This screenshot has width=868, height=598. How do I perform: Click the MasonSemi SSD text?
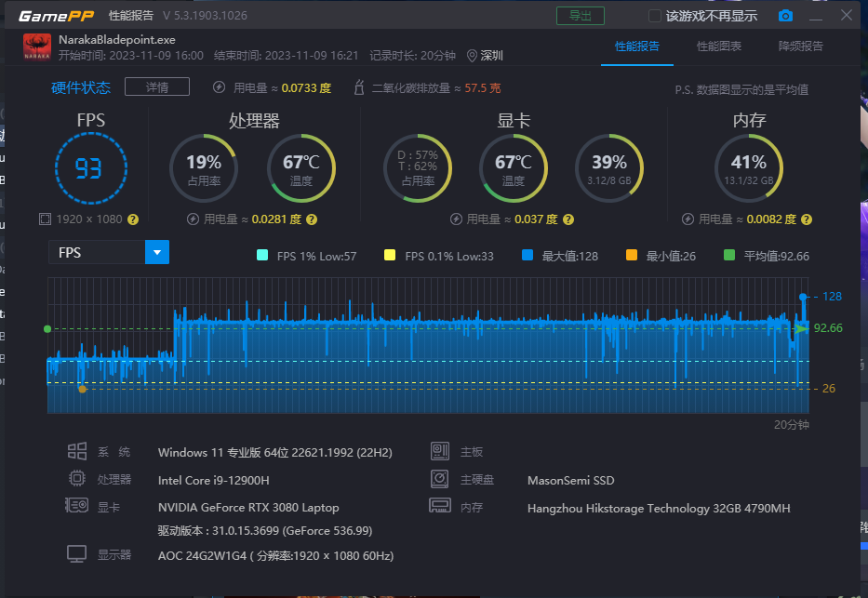570,480
